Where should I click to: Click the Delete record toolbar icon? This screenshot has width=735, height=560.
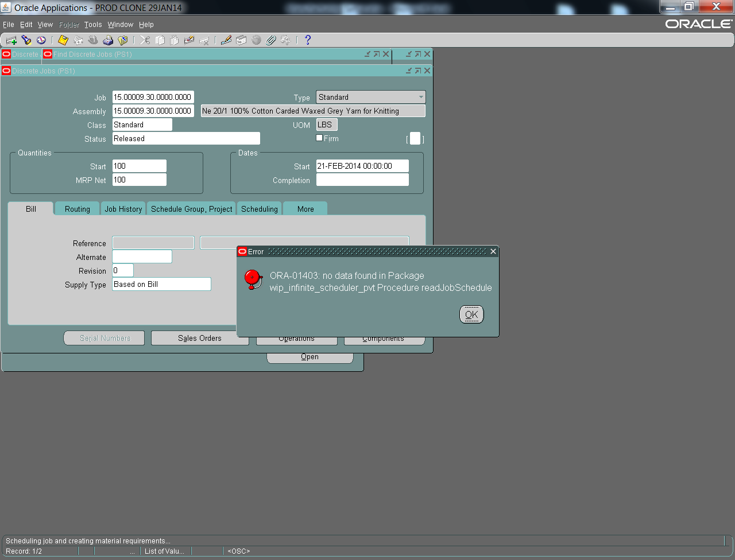tap(204, 40)
